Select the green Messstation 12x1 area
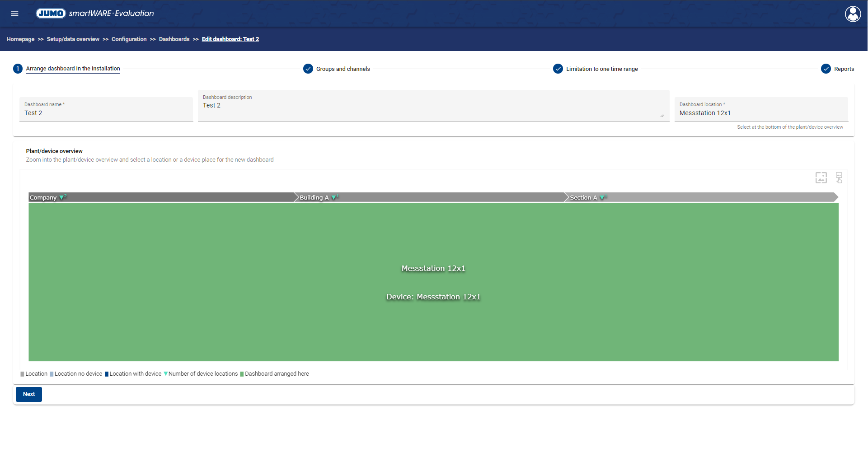The image size is (868, 475). 433,282
